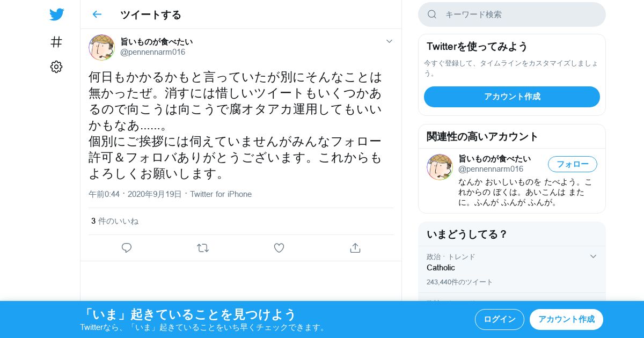Follow pennennarm016 with フォロー button
Screen dimensions: 644x338
click(x=573, y=164)
